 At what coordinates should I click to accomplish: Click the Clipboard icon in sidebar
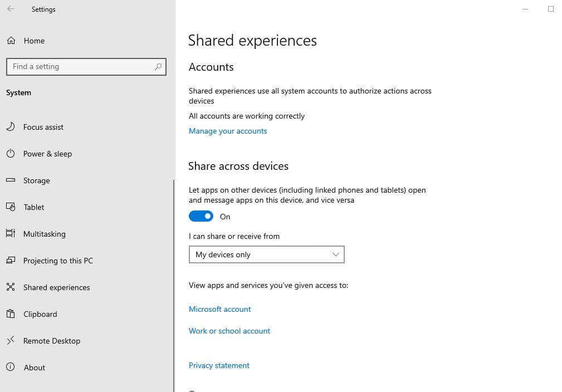[x=11, y=314]
